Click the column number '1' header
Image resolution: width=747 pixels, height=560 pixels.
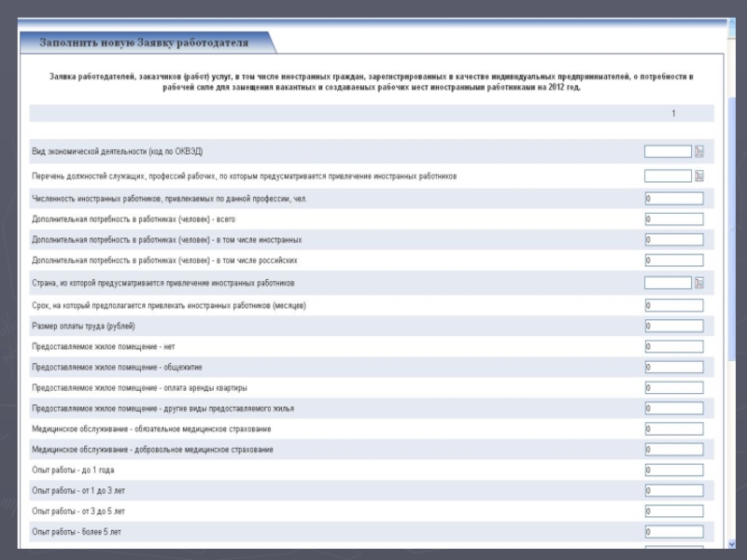673,113
